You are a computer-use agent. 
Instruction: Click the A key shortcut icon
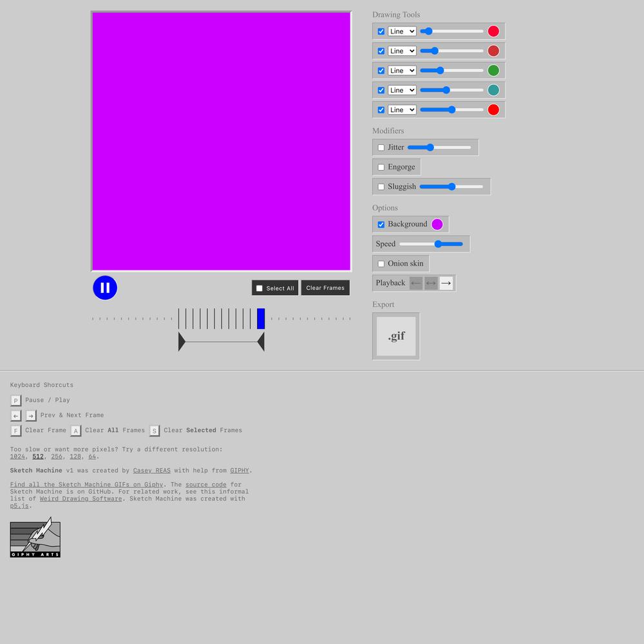(x=75, y=431)
